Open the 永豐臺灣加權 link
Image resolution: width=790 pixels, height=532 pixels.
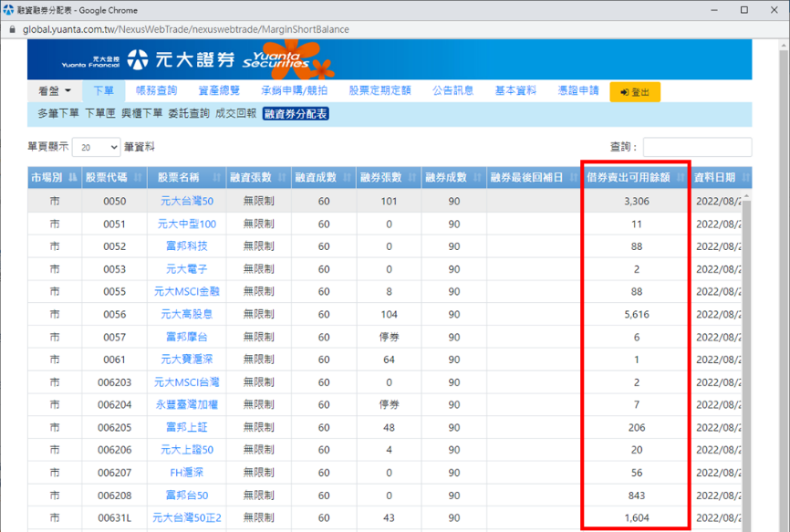click(187, 404)
